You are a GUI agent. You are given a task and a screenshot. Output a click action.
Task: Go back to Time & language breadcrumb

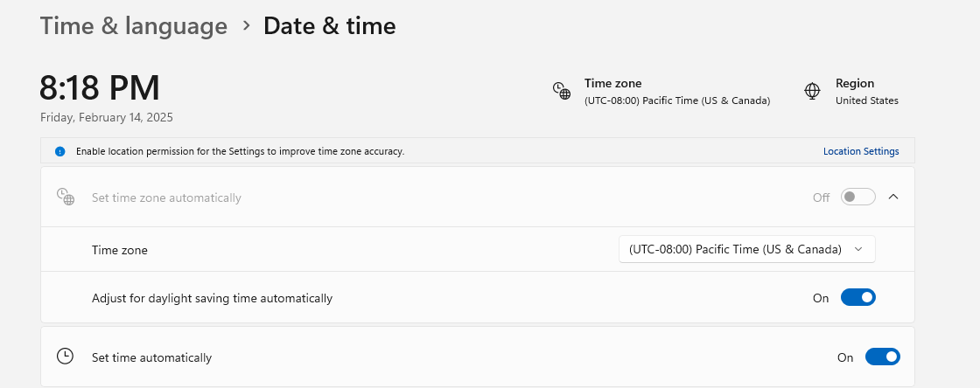tap(134, 25)
